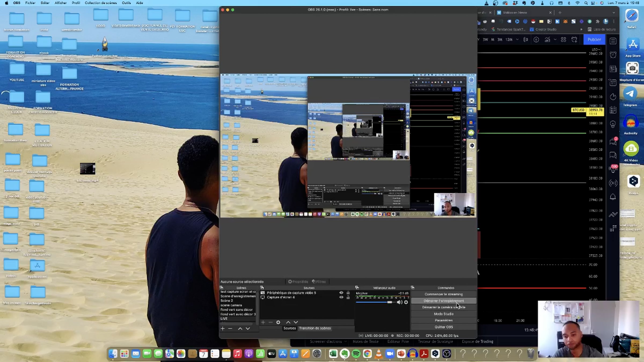Toggle visibility of Capture d'écran 4
This screenshot has width=644, height=362.
pyautogui.click(x=341, y=297)
